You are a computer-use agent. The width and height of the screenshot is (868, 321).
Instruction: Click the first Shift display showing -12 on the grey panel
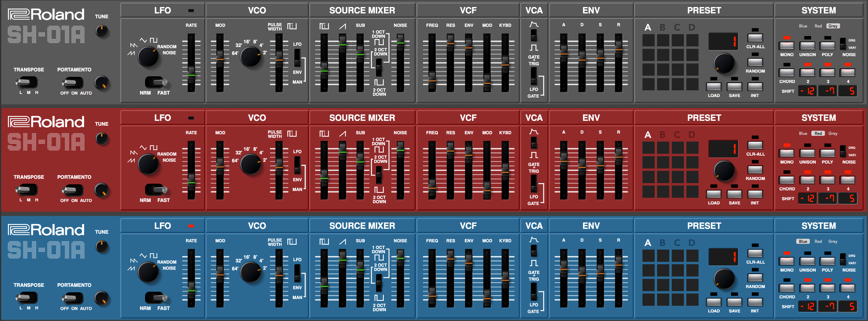(x=807, y=91)
